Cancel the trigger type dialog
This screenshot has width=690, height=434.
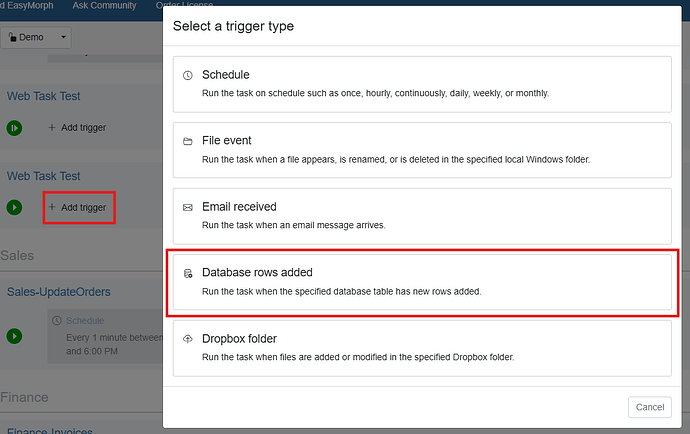[649, 406]
